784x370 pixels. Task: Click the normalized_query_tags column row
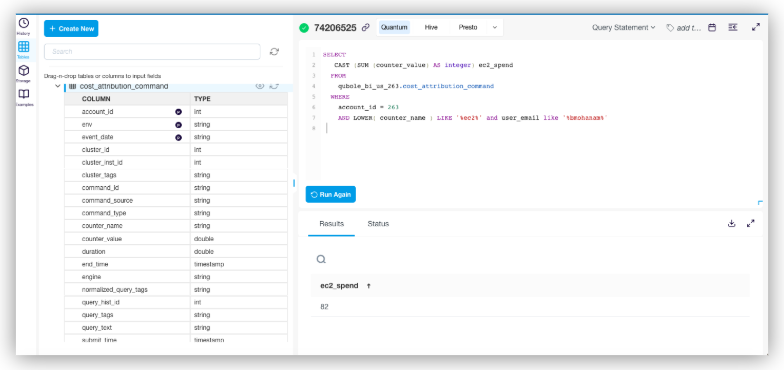pyautogui.click(x=176, y=290)
